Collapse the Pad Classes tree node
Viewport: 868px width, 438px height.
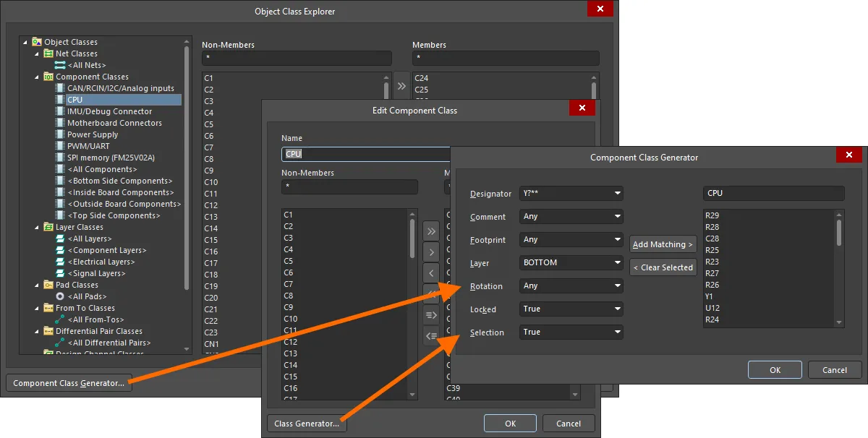tap(37, 285)
